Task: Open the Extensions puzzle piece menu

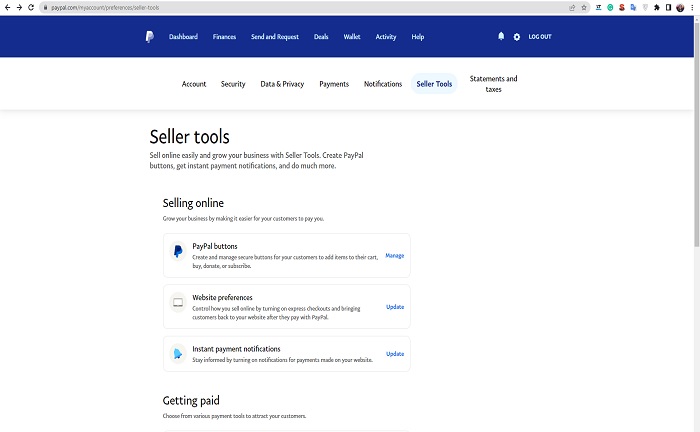Action: pos(657,8)
